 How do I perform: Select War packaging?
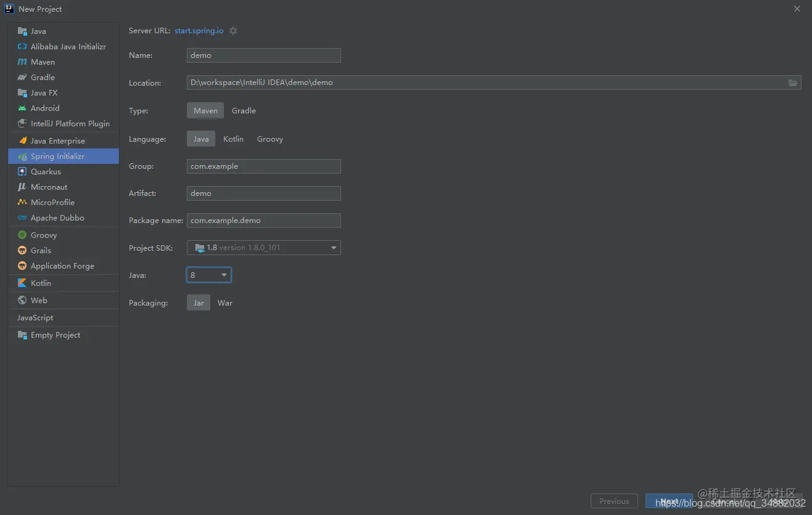[225, 303]
